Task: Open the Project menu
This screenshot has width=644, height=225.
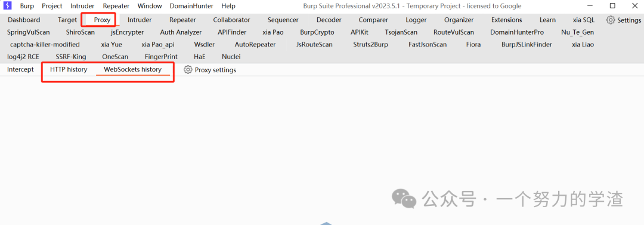Action: click(x=52, y=6)
